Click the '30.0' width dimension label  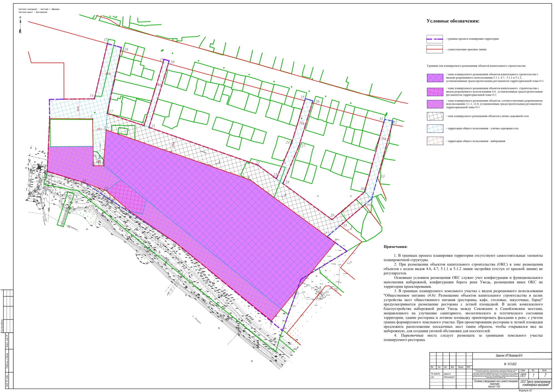pyautogui.click(x=78, y=109)
